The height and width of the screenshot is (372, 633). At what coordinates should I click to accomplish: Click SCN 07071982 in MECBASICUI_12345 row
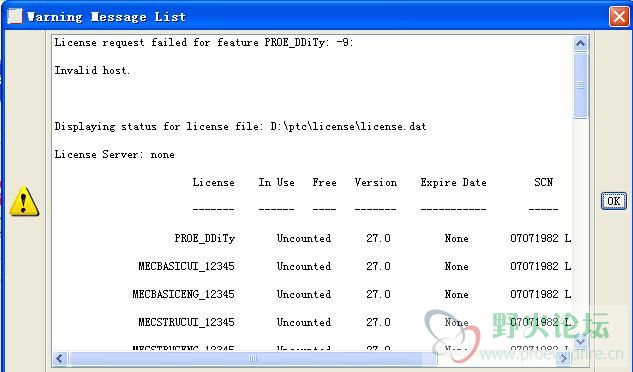point(534,266)
